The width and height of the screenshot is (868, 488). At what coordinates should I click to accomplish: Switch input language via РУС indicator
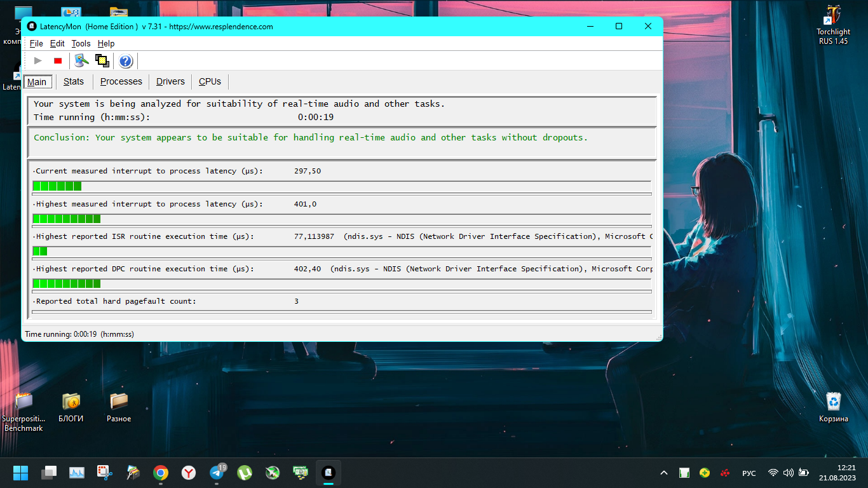click(749, 473)
